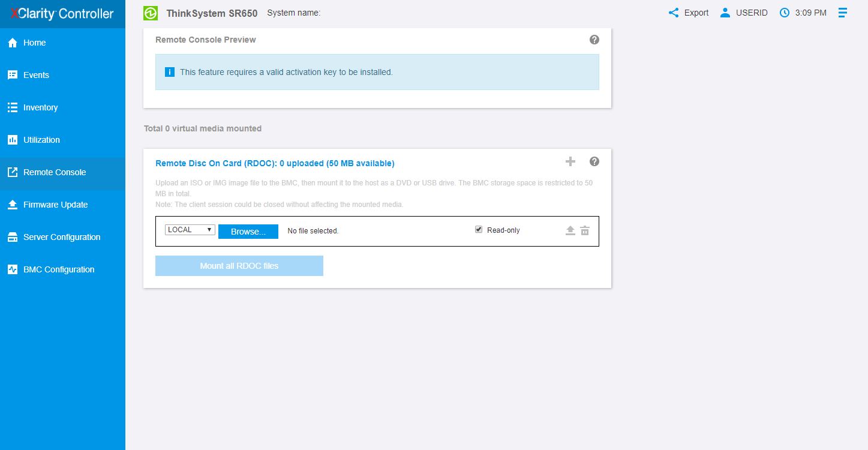This screenshot has width=868, height=450.
Task: Click the Browse... button
Action: pyautogui.click(x=248, y=232)
